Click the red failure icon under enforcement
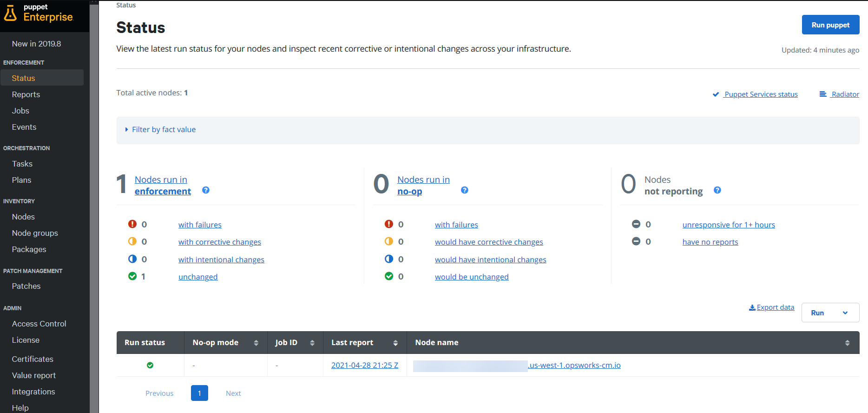Image resolution: width=868 pixels, height=413 pixels. coord(132,224)
